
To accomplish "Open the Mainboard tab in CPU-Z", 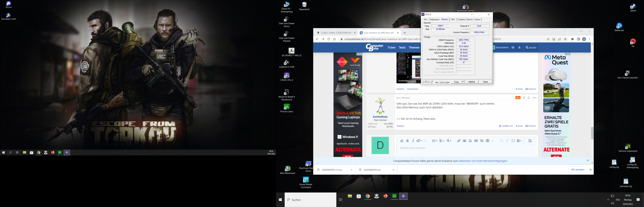I will pyautogui.click(x=435, y=19).
